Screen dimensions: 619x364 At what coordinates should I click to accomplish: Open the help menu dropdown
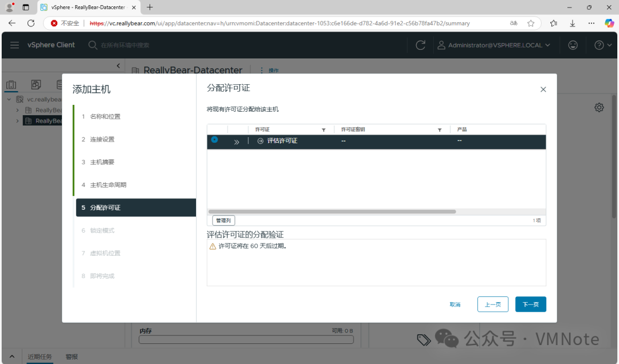[x=603, y=45]
